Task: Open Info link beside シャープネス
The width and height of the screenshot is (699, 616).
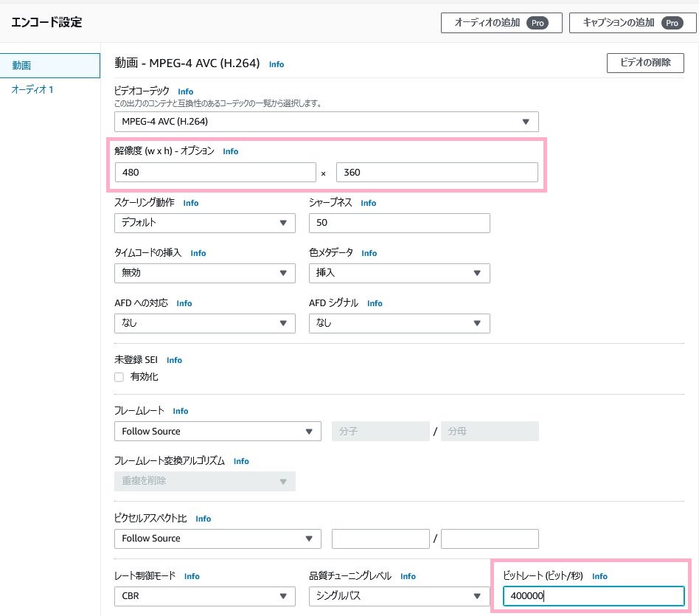Action: pos(368,203)
